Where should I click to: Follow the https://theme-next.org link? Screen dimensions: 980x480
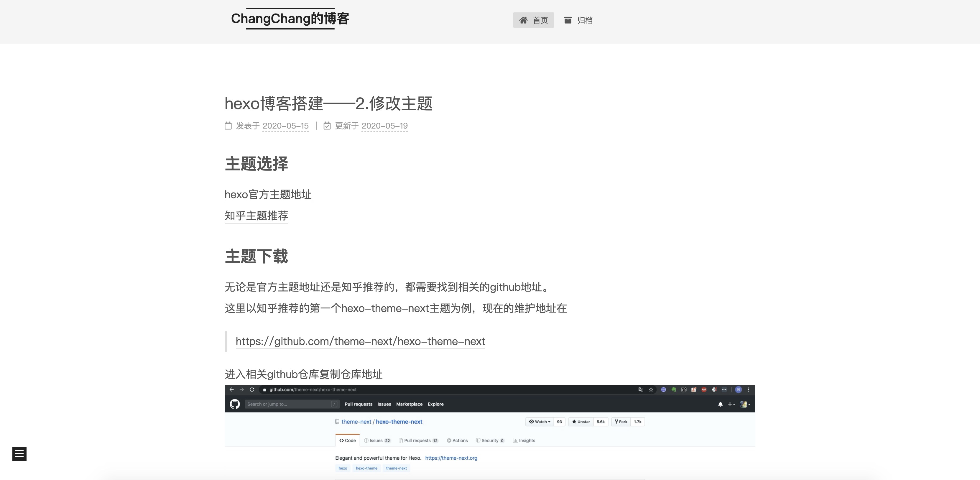tap(451, 458)
